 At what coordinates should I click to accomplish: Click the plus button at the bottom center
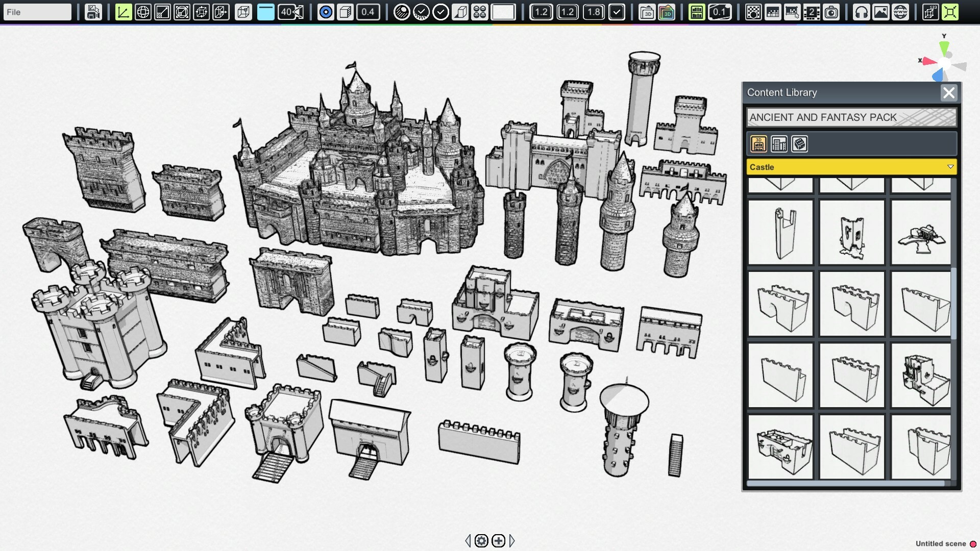coord(498,541)
